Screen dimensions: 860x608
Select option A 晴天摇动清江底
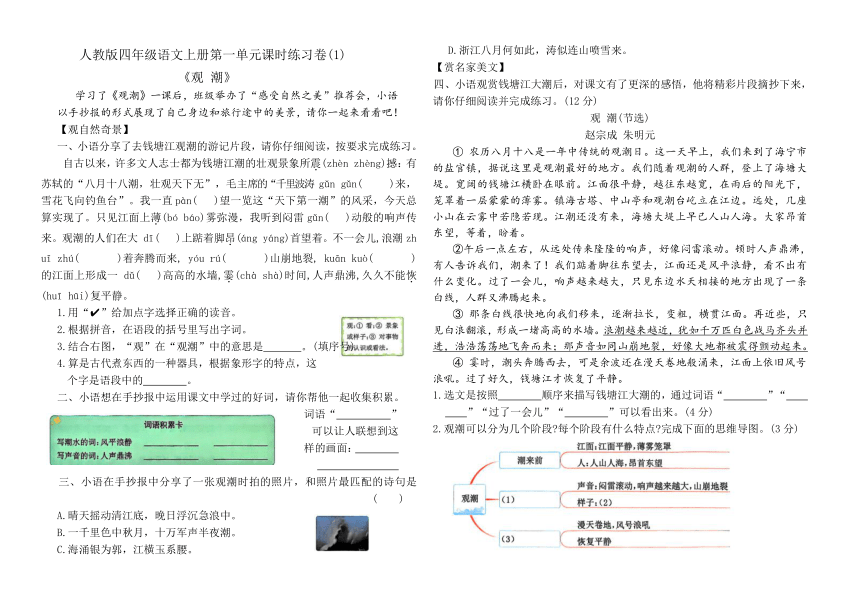point(147,516)
